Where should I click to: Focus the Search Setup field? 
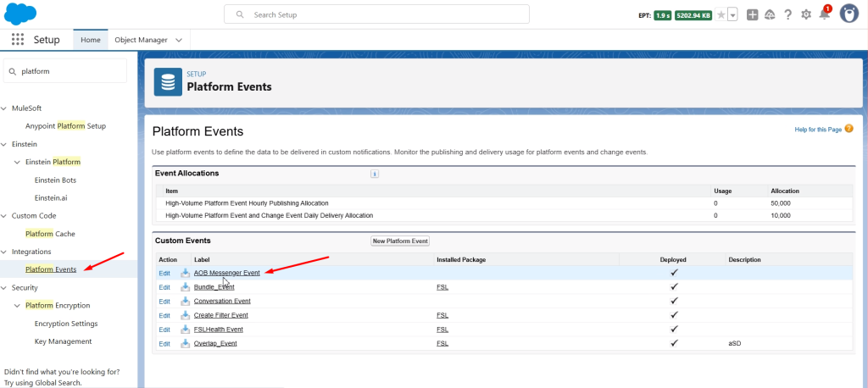coord(376,14)
